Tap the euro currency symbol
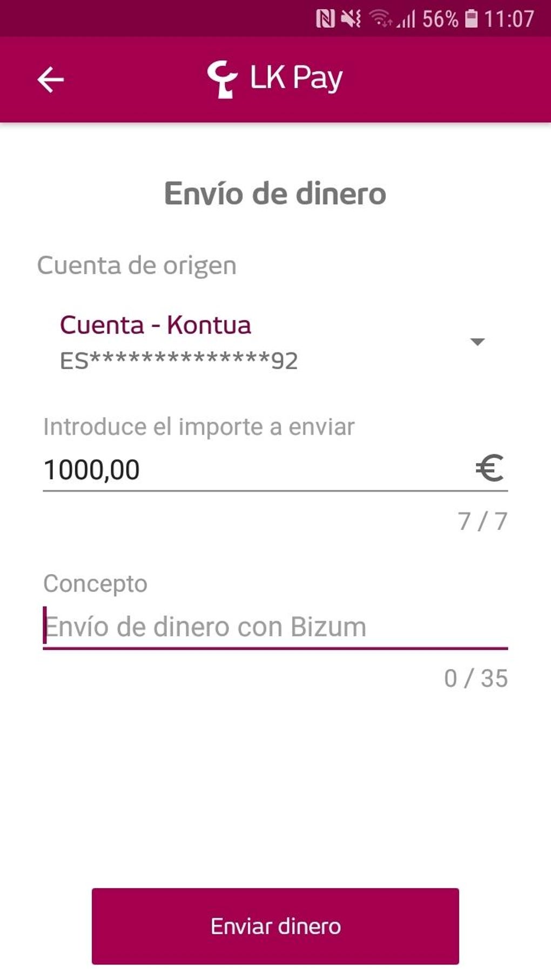551x980 pixels. point(490,468)
